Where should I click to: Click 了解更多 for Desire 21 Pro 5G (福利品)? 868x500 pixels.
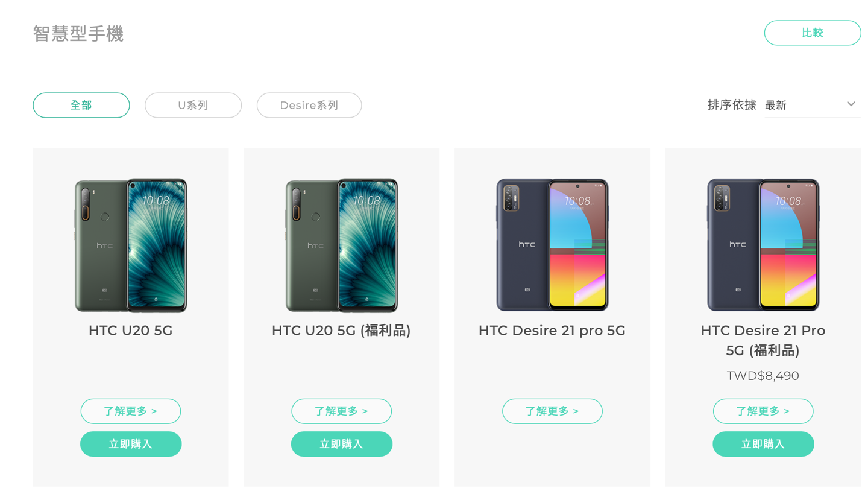click(x=763, y=411)
